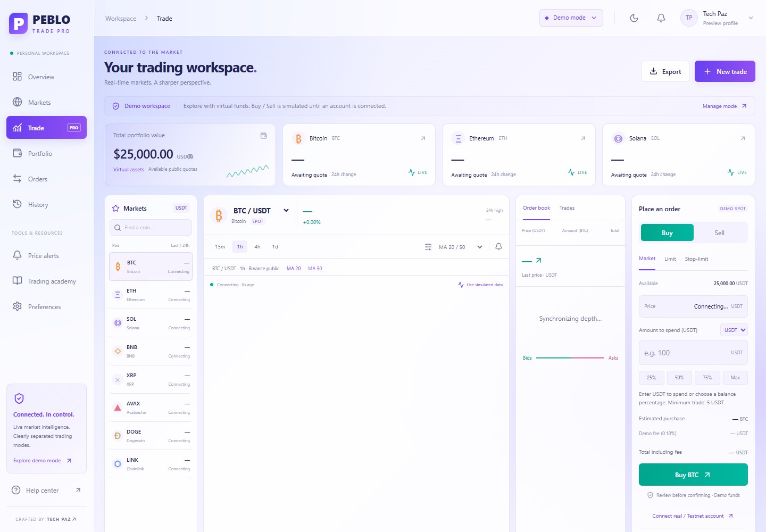Open the Orders section
Screen dimensions: 766x532
coord(46,179)
